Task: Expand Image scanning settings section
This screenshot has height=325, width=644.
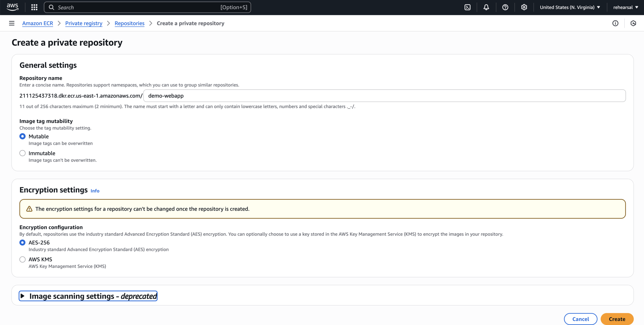Action: pyautogui.click(x=88, y=296)
